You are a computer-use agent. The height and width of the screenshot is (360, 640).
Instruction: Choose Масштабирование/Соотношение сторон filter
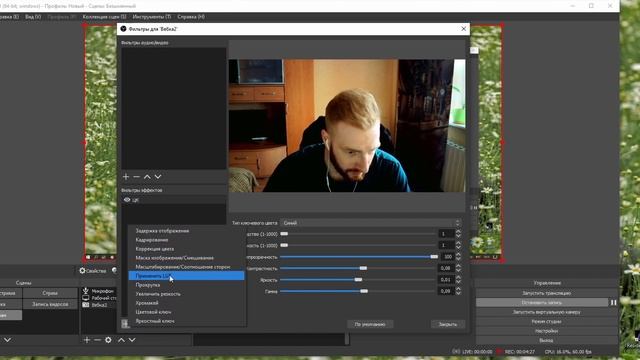[x=187, y=267]
